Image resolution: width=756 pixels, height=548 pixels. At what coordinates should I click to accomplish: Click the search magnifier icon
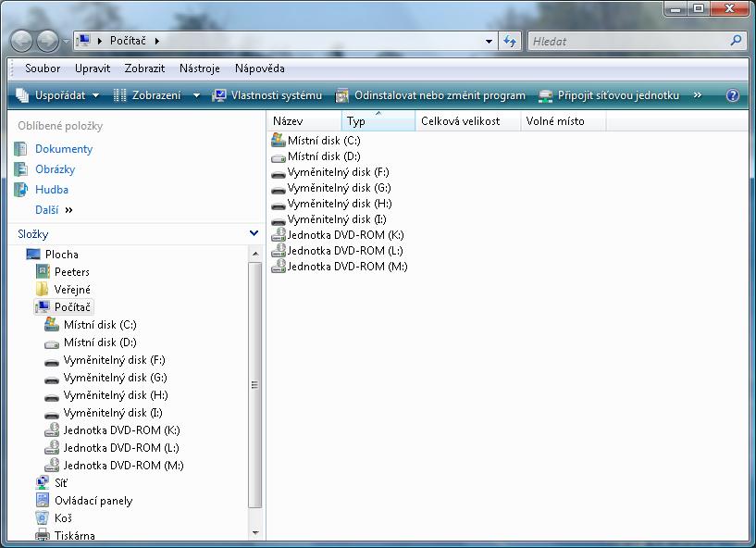coord(737,41)
